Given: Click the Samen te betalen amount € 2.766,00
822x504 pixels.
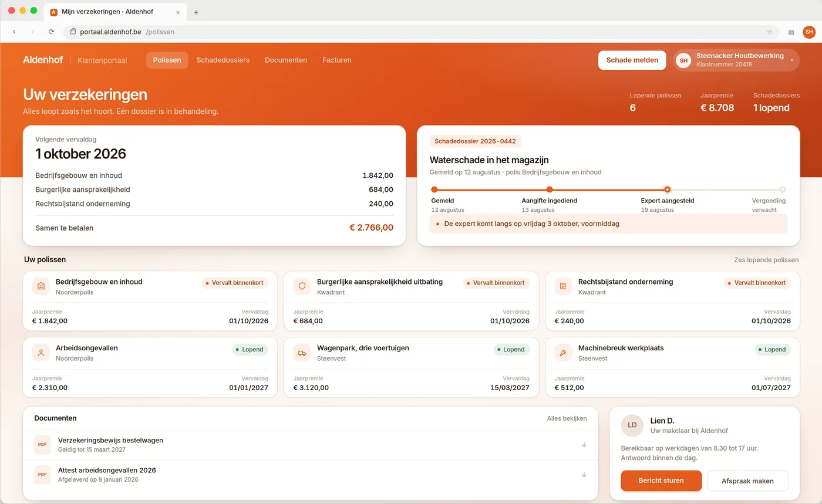Looking at the screenshot, I should [x=371, y=228].
